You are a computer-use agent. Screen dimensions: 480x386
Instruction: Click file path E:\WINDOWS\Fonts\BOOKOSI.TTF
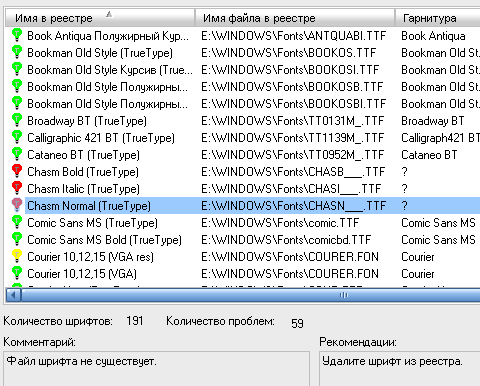click(290, 70)
